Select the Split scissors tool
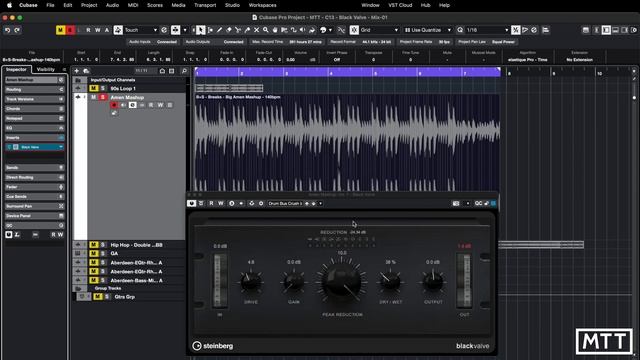 point(238,30)
